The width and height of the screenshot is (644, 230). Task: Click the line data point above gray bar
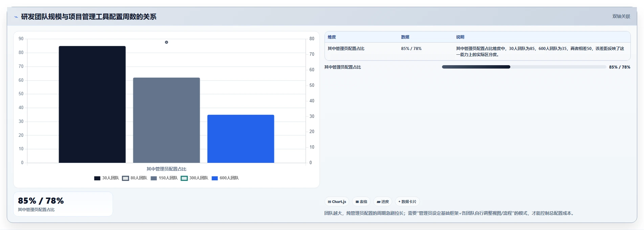tap(166, 42)
